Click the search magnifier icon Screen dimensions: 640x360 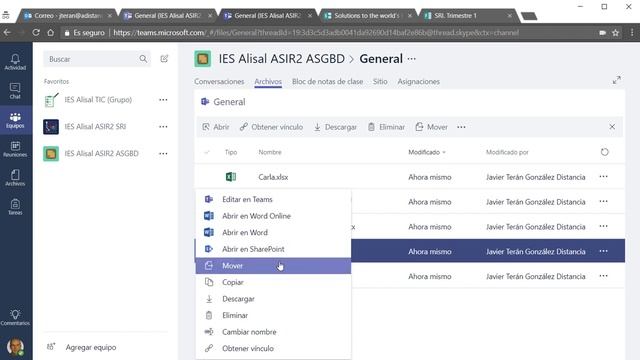143,59
